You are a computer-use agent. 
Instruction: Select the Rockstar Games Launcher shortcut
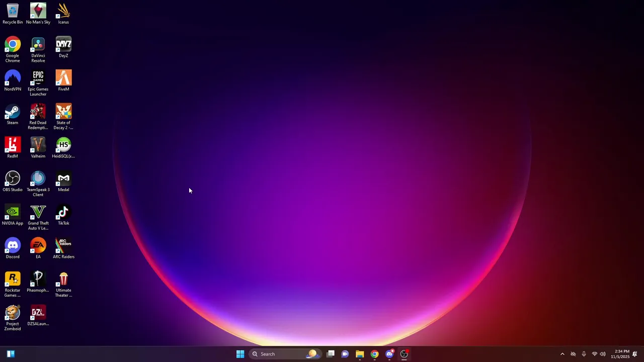coord(13,284)
